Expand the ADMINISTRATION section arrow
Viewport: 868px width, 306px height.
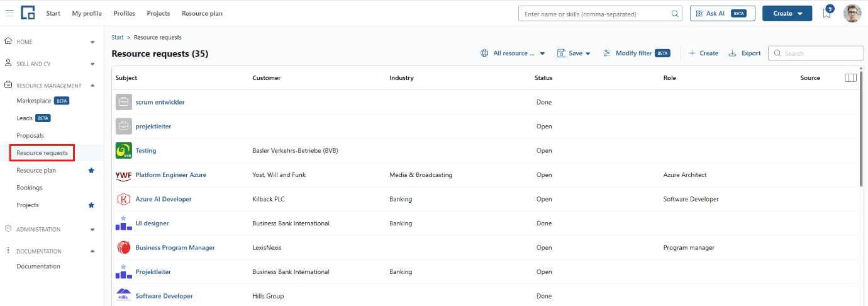pyautogui.click(x=92, y=230)
